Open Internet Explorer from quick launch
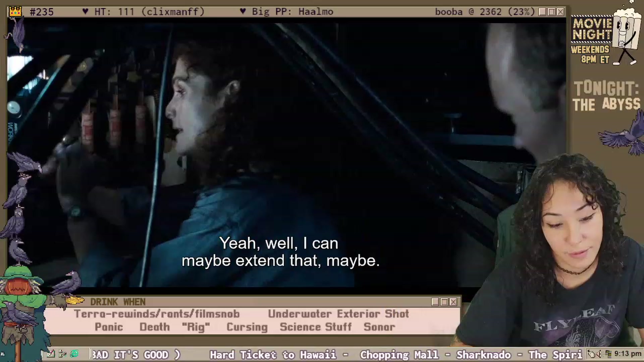This screenshot has width=644, height=362. point(74,354)
